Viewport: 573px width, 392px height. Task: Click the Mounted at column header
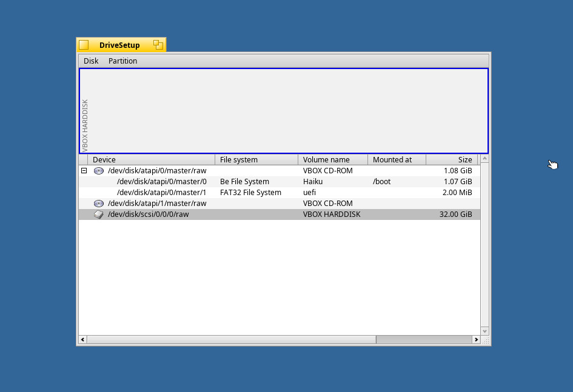coord(397,160)
